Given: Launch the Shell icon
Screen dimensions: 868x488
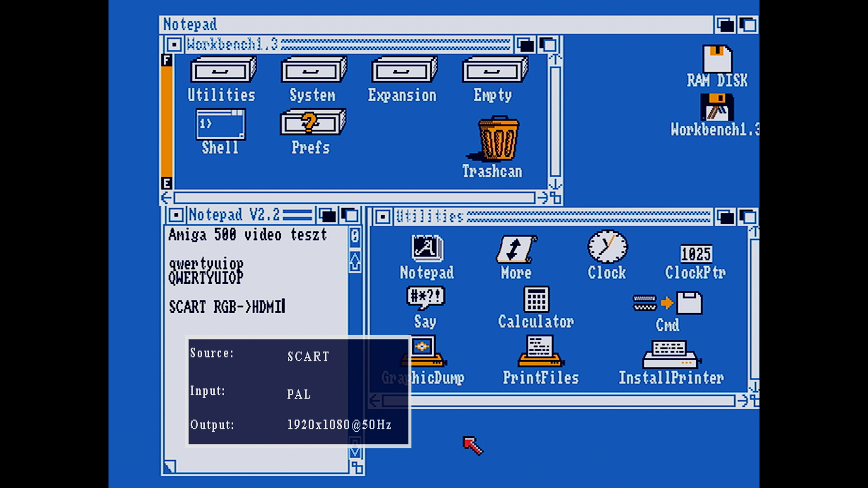Looking at the screenshot, I should point(221,124).
